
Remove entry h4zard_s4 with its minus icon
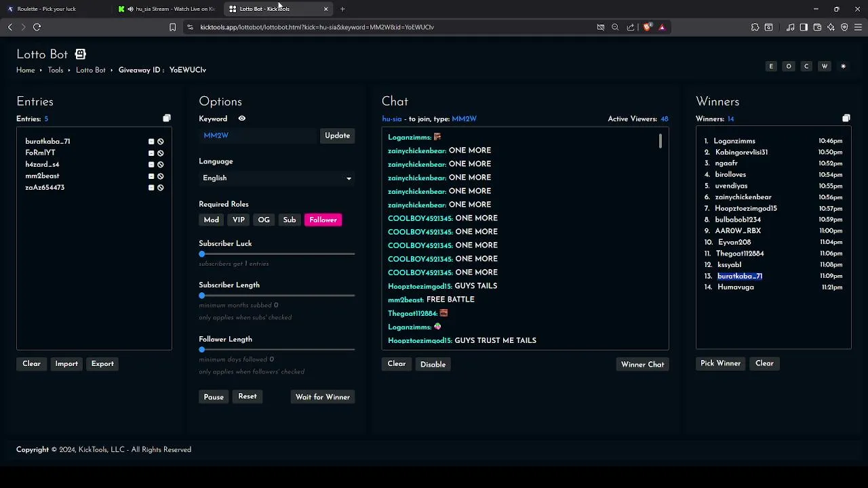pyautogui.click(x=151, y=165)
